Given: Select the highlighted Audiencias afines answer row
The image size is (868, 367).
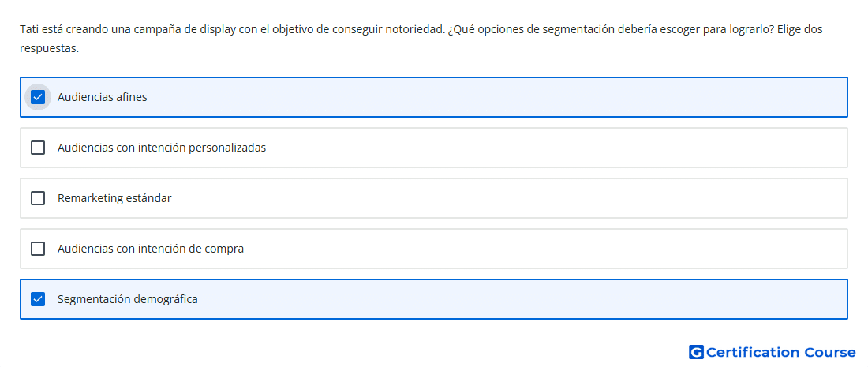Looking at the screenshot, I should pos(434,97).
